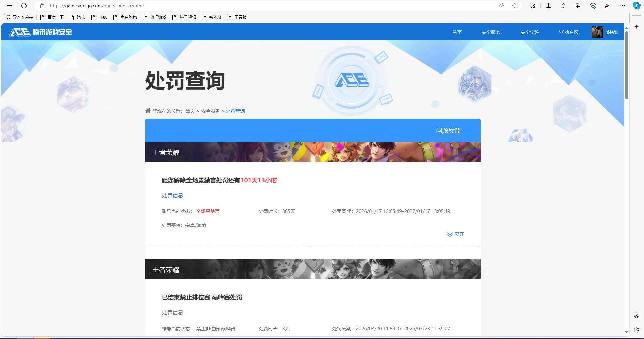Open the favorites list icon

(563, 6)
